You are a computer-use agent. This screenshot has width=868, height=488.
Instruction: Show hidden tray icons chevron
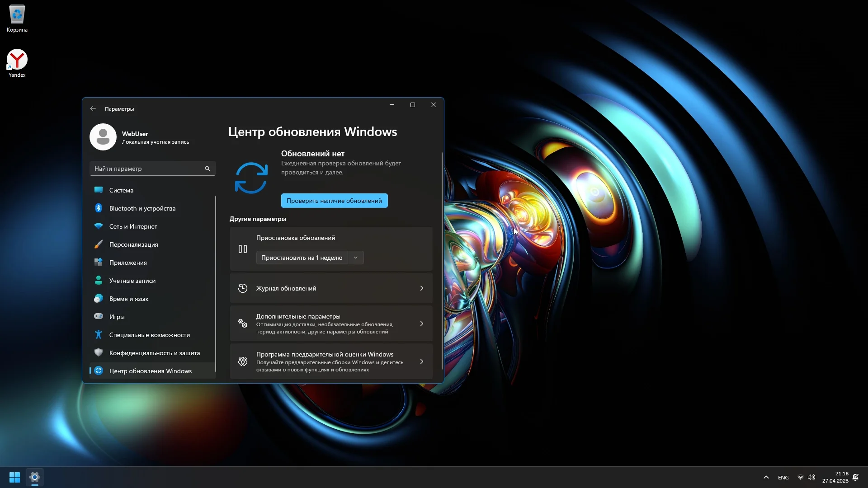[x=766, y=477]
